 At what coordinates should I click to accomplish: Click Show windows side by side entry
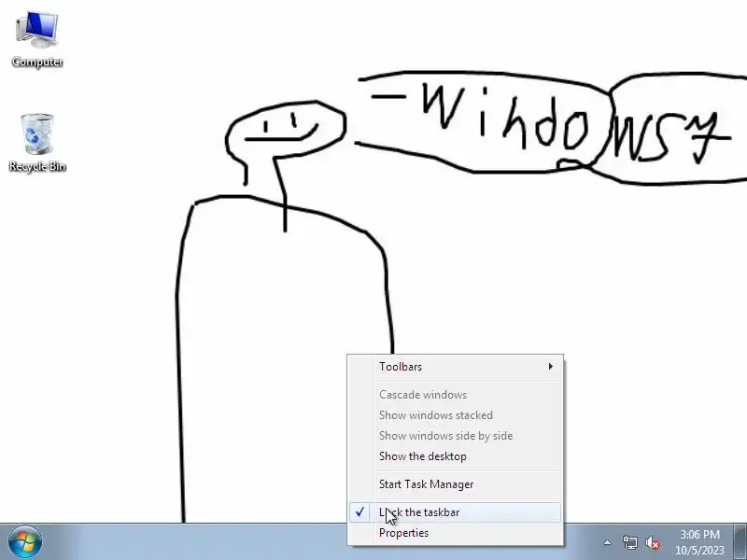click(456, 436)
